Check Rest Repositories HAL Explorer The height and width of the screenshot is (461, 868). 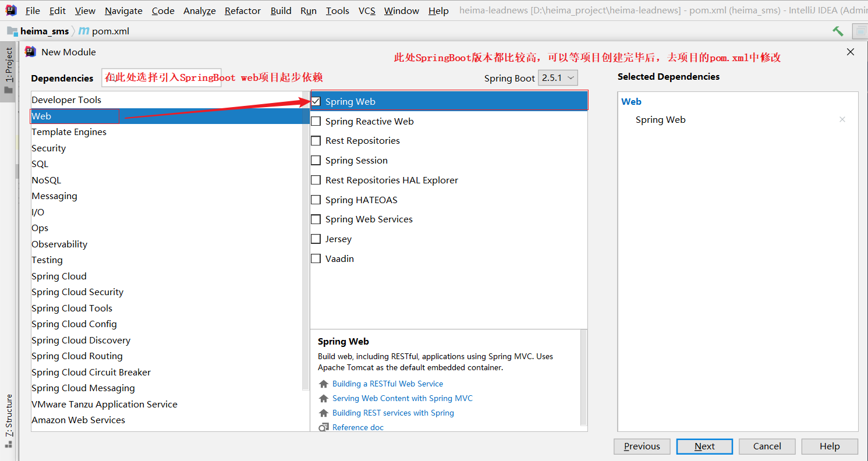click(316, 180)
